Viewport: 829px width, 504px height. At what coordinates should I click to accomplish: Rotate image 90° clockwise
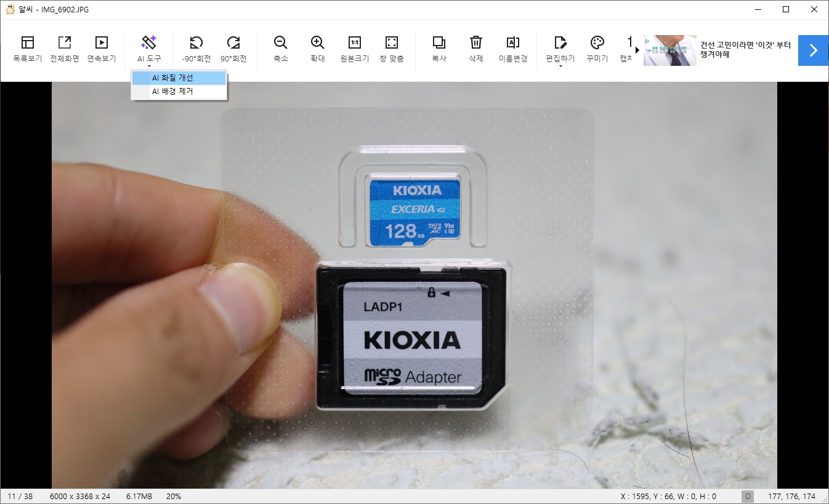click(233, 49)
